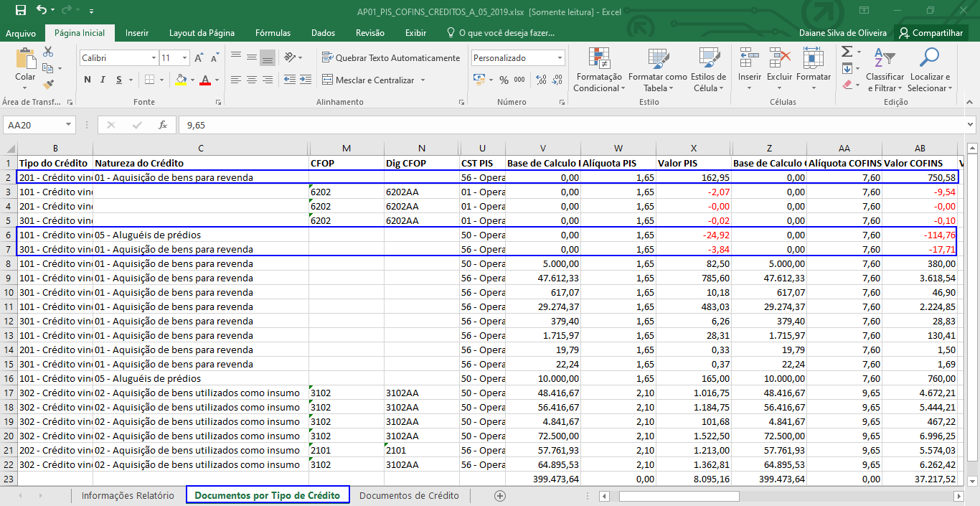Click the save icon in title bar
Screen dimensions: 980x506
click(20, 11)
